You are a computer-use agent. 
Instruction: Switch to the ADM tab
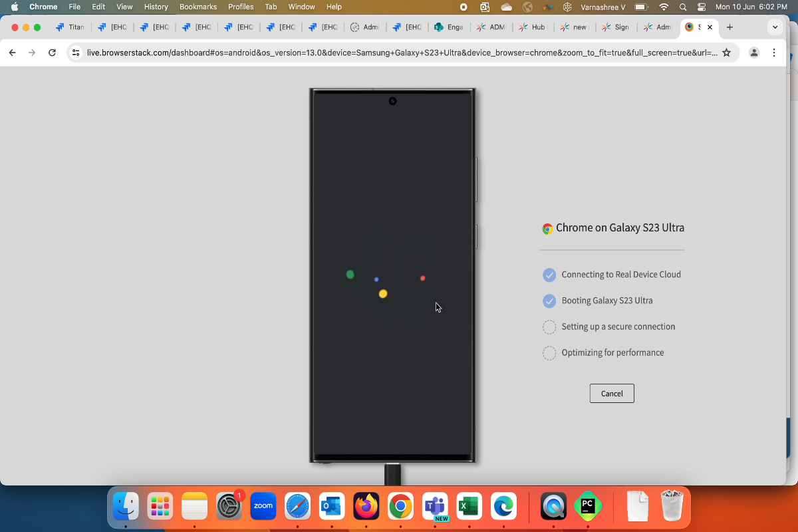[491, 27]
